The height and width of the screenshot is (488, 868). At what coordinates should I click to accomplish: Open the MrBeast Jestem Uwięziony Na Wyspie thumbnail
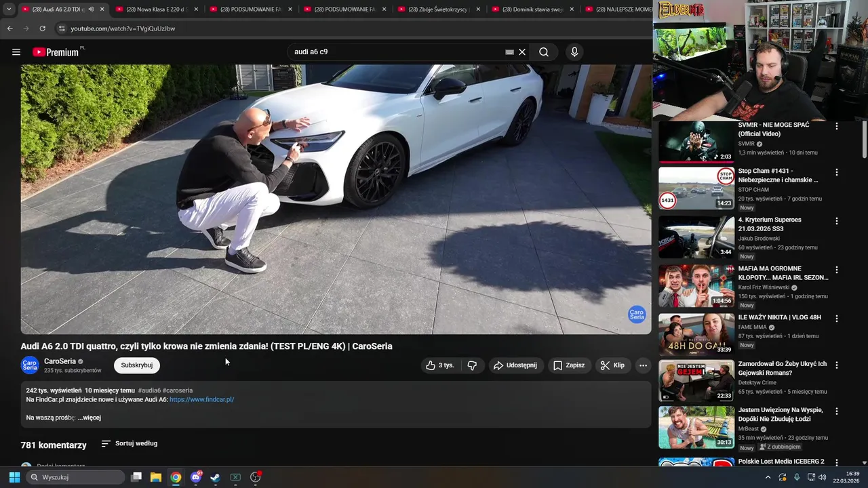pos(696,428)
